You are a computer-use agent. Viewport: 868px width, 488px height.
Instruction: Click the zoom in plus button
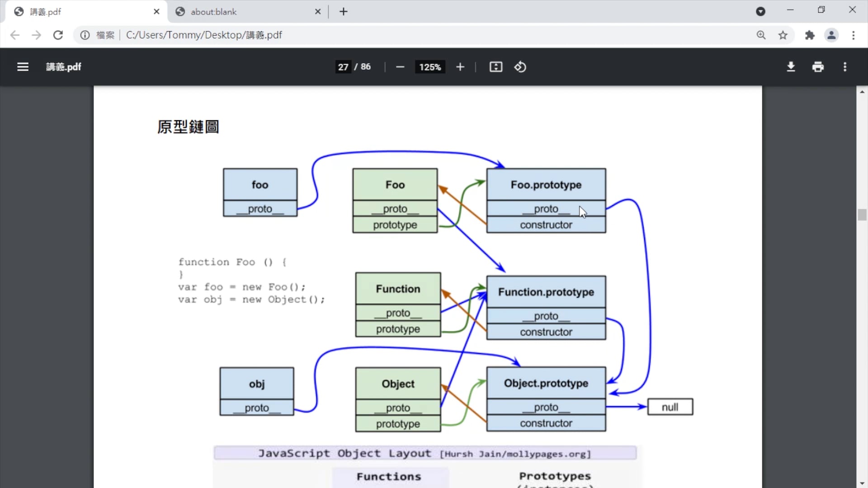pyautogui.click(x=460, y=67)
